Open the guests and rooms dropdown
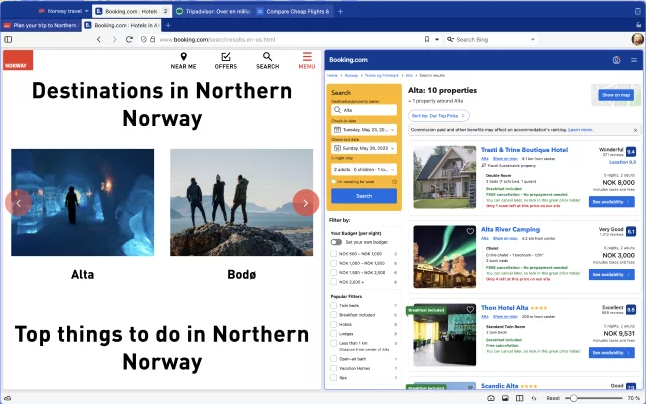Viewport: 646px width, 404px height. pos(364,169)
